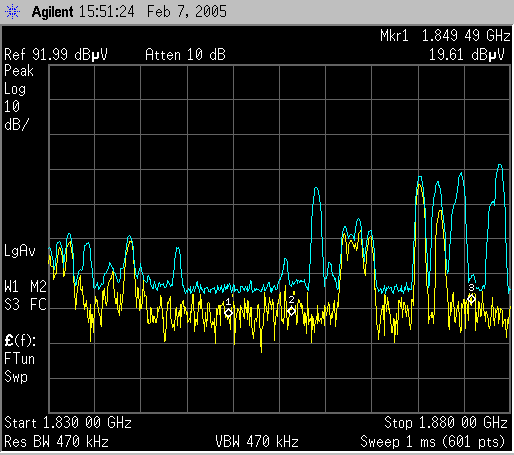Viewport: 514px width, 455px height.
Task: Click the Ref 91.99 dBµV label
Action: coord(56,54)
